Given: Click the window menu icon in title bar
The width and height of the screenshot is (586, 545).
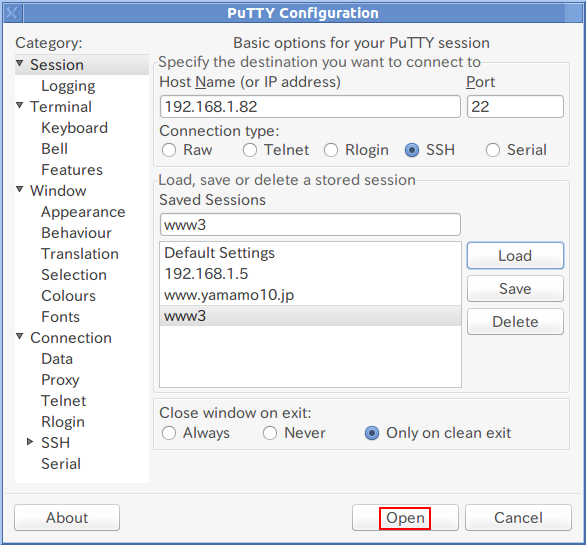Looking at the screenshot, I should (13, 13).
